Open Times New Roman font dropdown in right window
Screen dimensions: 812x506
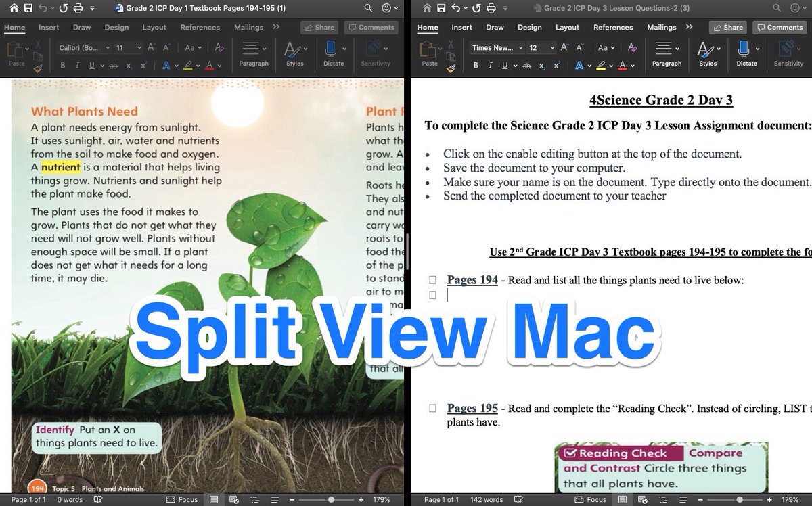click(x=520, y=48)
